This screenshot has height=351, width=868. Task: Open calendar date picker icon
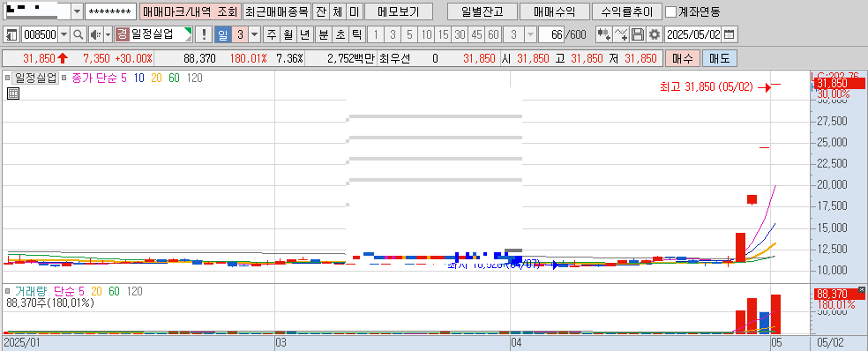(x=730, y=35)
